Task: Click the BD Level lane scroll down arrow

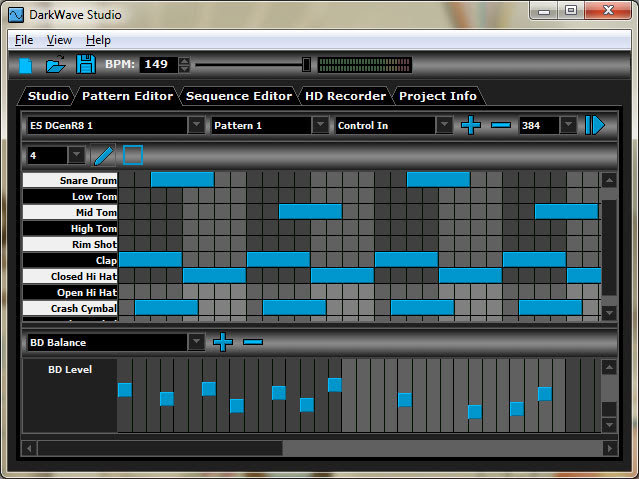Action: tap(609, 425)
